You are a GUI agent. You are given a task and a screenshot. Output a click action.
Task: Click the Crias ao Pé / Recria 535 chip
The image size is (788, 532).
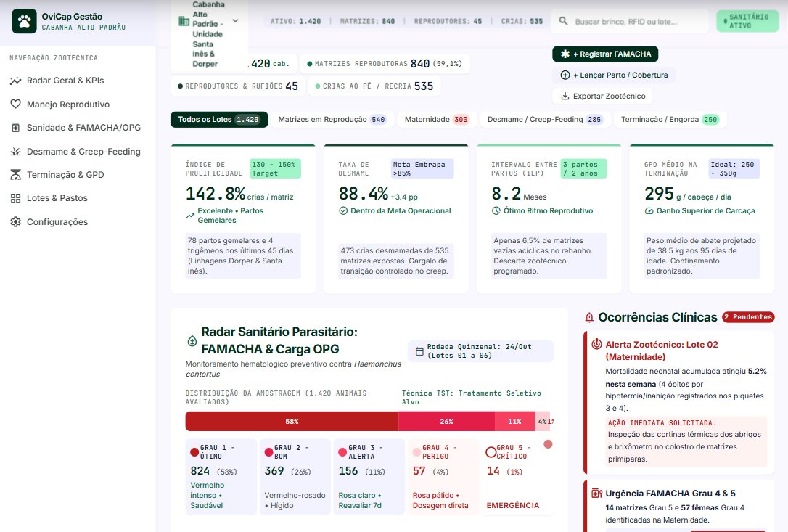click(374, 86)
